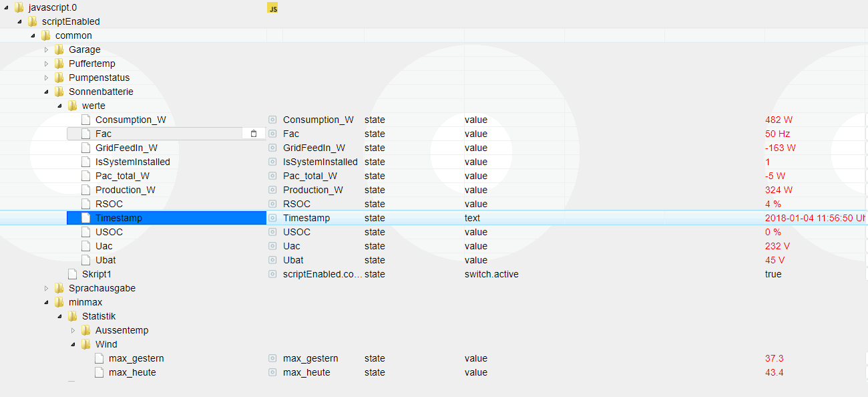Click the value -5 W
This screenshot has height=397, width=868.
coord(775,176)
